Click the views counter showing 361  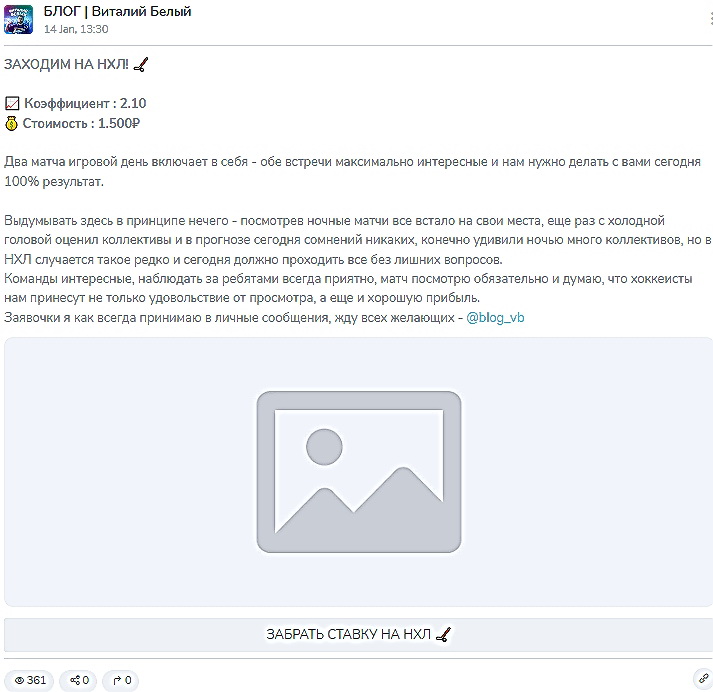[x=30, y=680]
